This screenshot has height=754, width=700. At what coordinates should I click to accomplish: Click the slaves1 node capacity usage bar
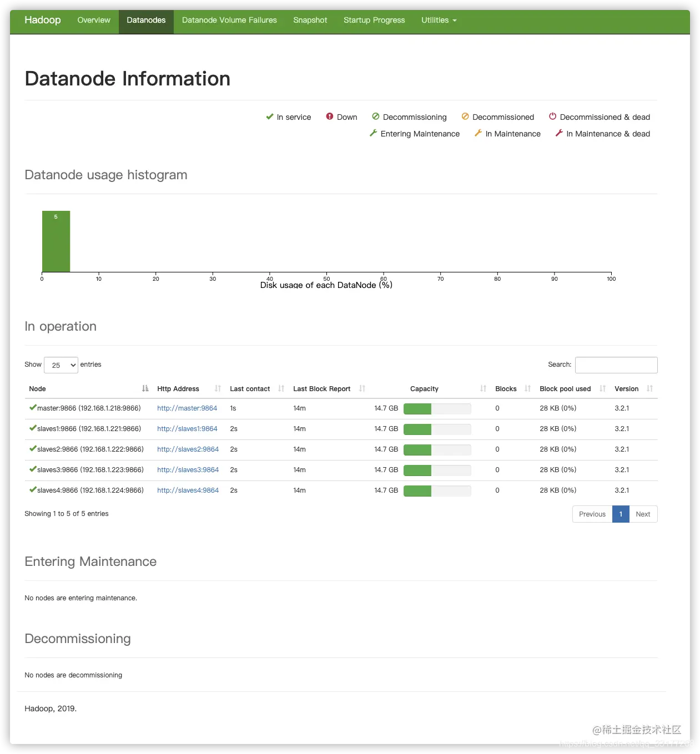[437, 429]
